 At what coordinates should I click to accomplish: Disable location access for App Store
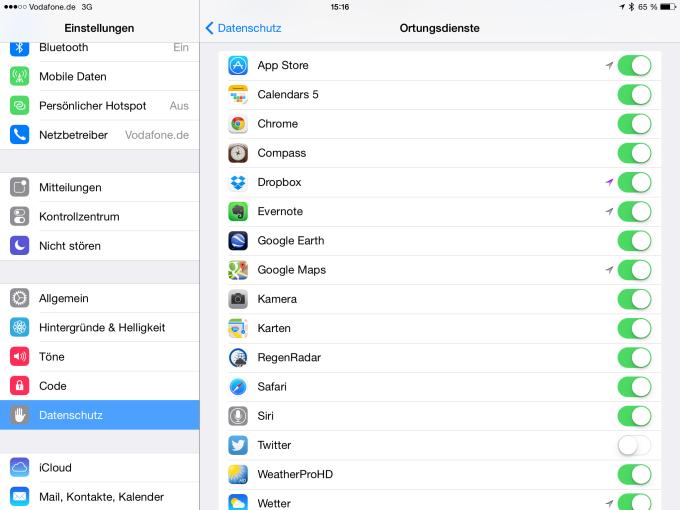tap(634, 65)
